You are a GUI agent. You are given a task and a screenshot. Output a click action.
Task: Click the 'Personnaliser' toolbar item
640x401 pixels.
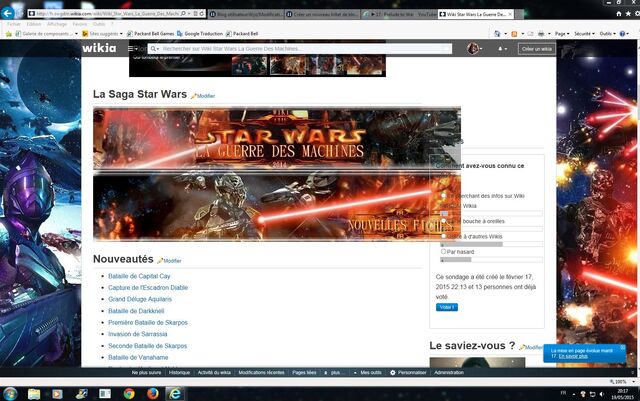click(x=408, y=372)
